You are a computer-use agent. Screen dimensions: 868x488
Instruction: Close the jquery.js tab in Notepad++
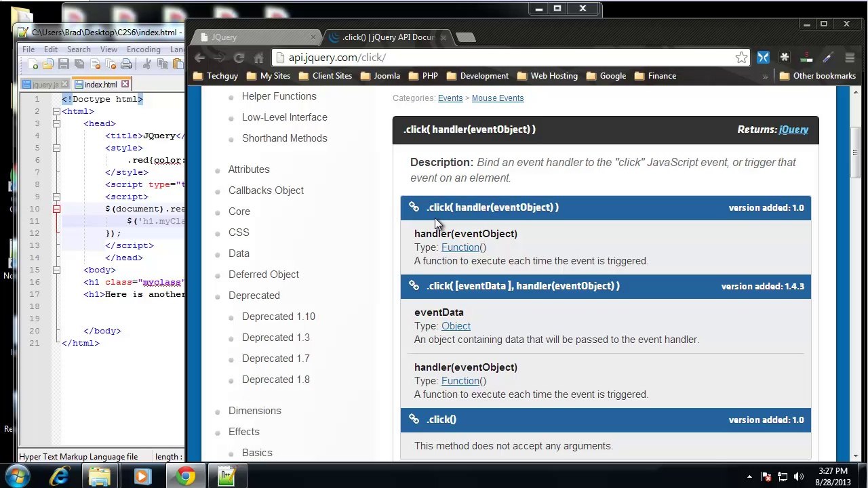click(x=64, y=84)
